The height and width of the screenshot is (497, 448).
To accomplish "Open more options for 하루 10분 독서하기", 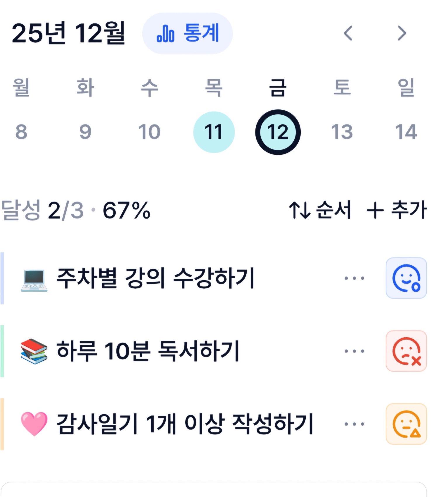I will coord(354,351).
